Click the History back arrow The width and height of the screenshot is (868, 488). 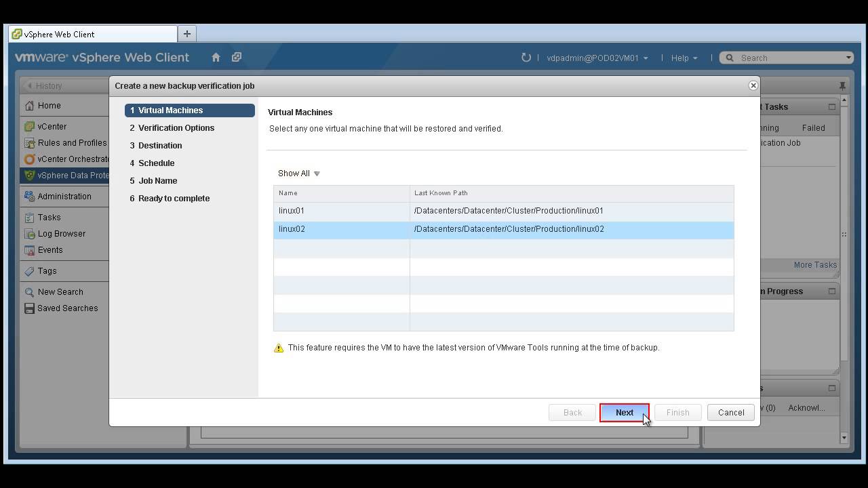point(29,85)
